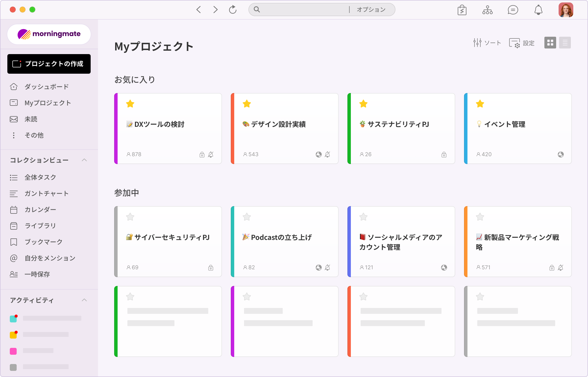Click the notifications bell icon
The image size is (588, 377).
[538, 10]
